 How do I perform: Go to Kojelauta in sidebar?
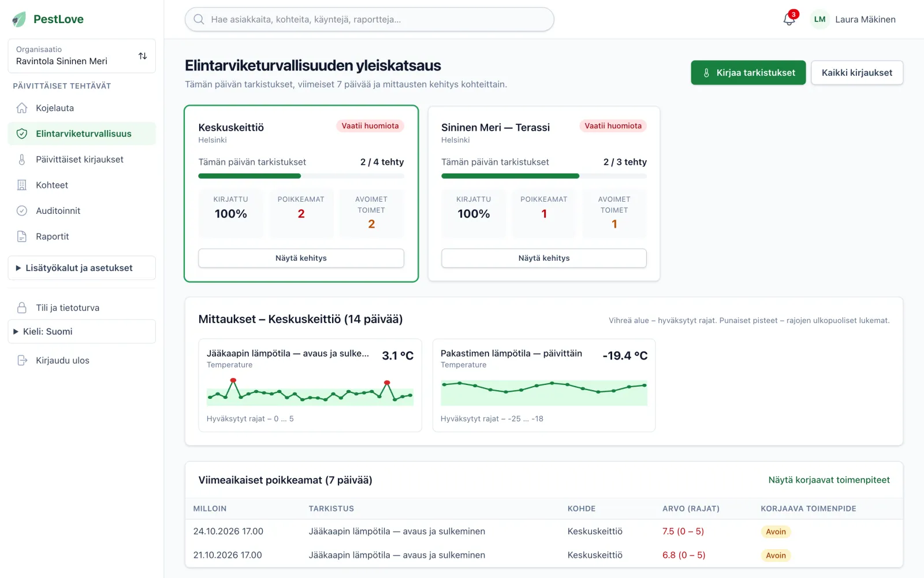click(81, 108)
